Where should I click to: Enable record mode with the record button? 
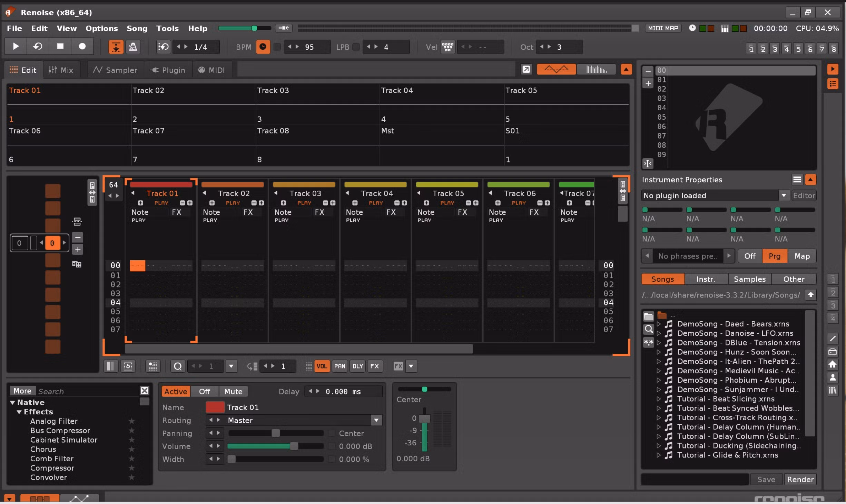click(x=82, y=46)
